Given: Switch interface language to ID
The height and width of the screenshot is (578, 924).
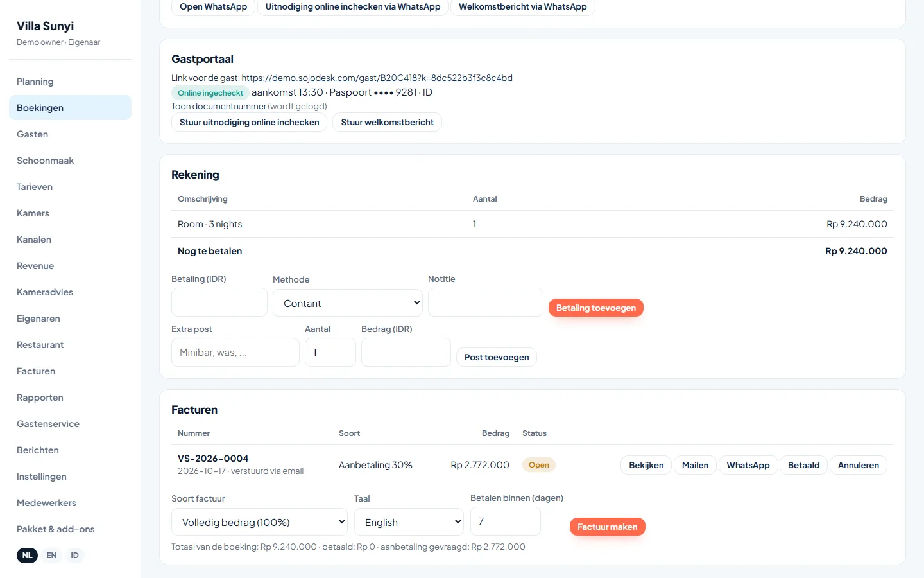Looking at the screenshot, I should 74,556.
